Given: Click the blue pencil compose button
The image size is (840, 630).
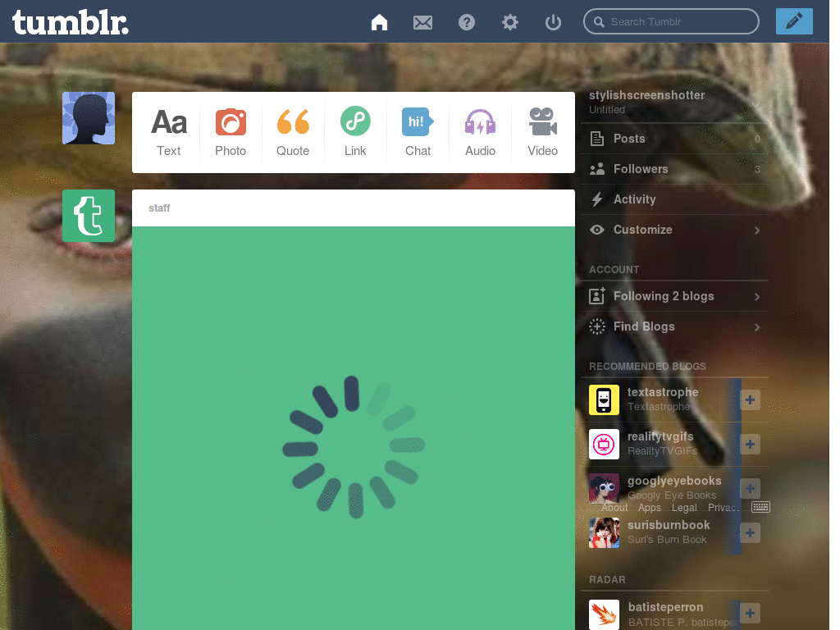Looking at the screenshot, I should click(x=794, y=21).
